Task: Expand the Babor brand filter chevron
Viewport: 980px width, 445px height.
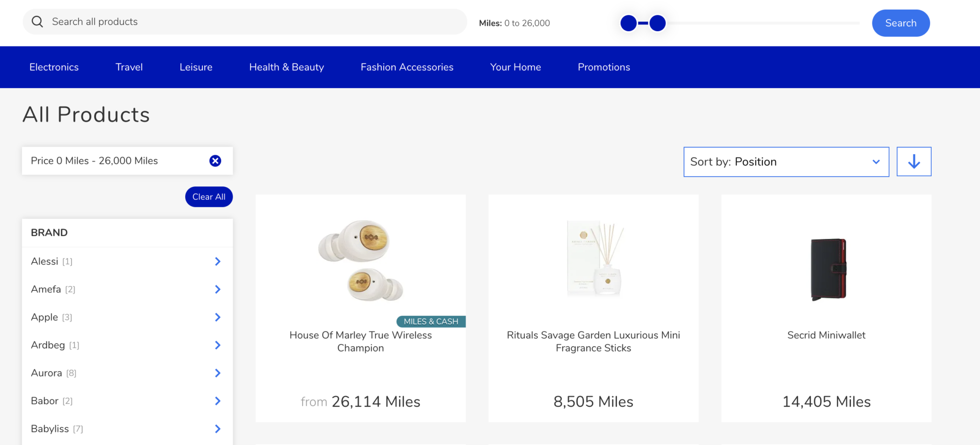Action: click(x=218, y=401)
